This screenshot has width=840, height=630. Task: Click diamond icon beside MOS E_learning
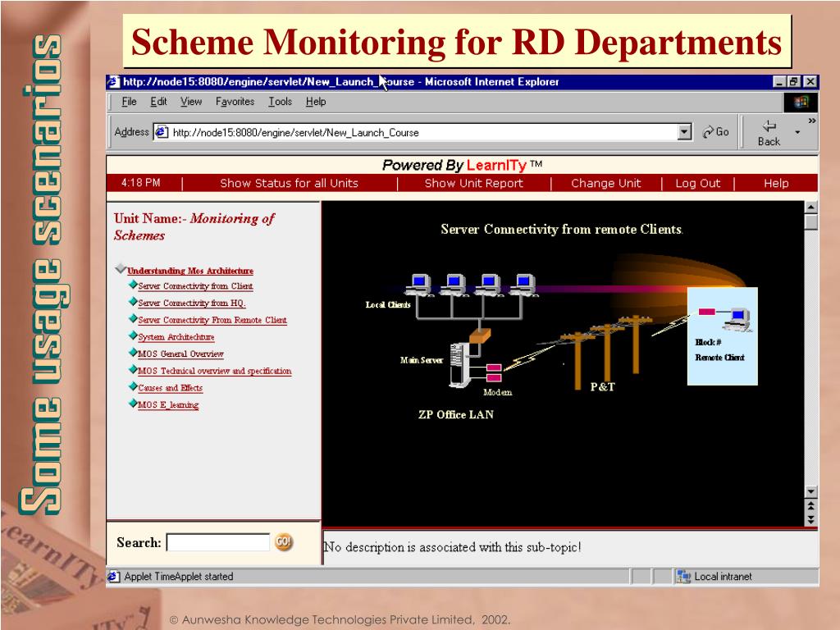(133, 404)
